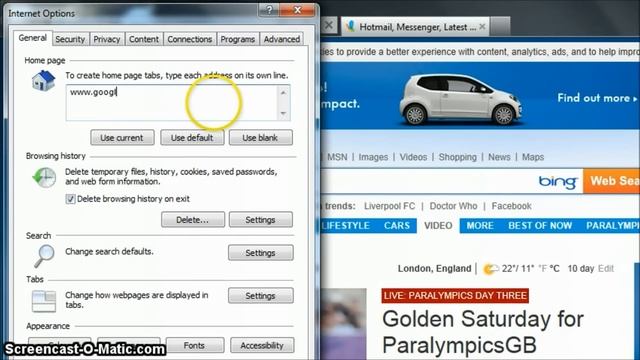Click scroll down arrow in home page box
The height and width of the screenshot is (360, 640).
(283, 113)
